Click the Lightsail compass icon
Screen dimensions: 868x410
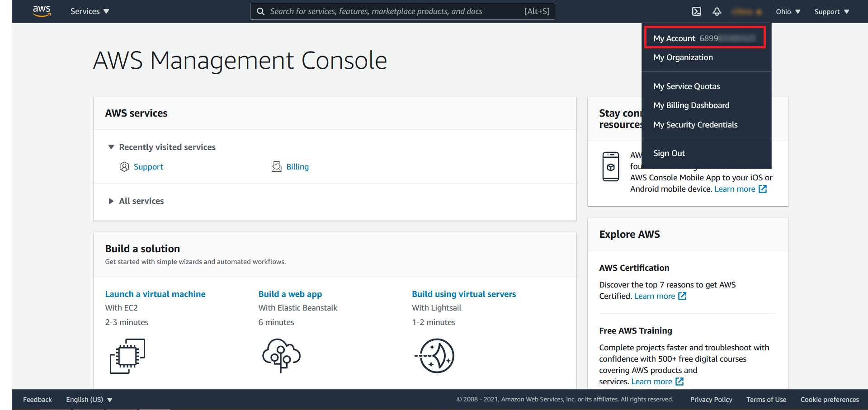pyautogui.click(x=434, y=356)
